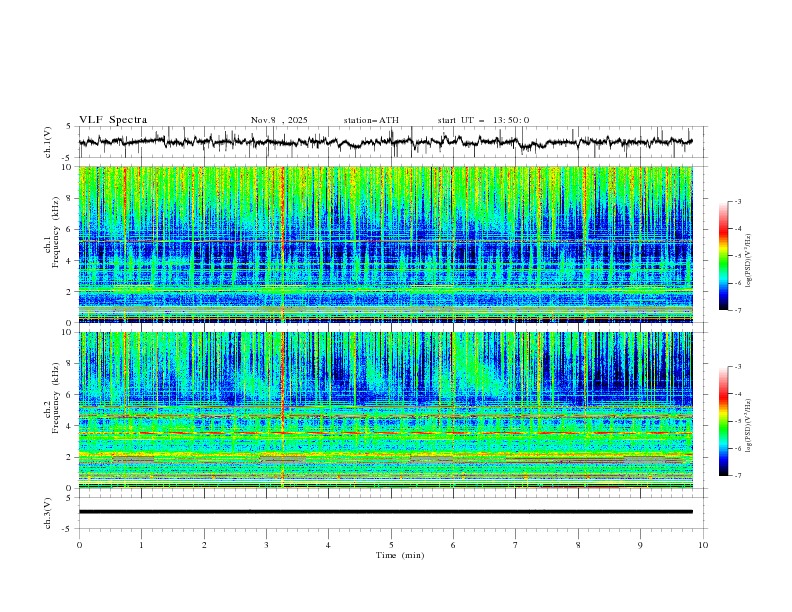Click the ch.1 spectrogram color scale bar
This screenshot has width=792, height=612.
(723, 256)
